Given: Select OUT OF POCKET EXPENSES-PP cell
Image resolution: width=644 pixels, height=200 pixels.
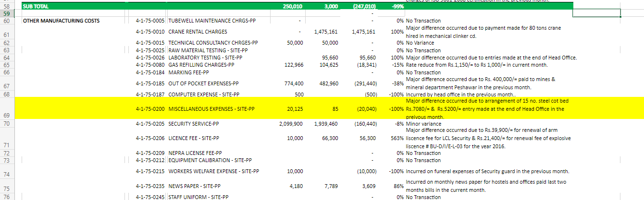Looking at the screenshot, I should tap(203, 83).
